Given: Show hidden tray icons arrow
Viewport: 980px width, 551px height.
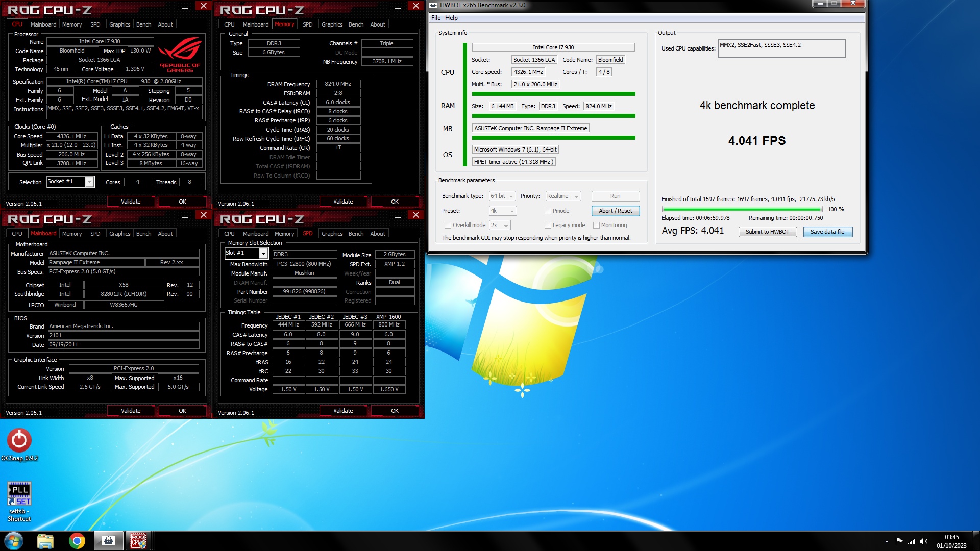Looking at the screenshot, I should tap(887, 541).
